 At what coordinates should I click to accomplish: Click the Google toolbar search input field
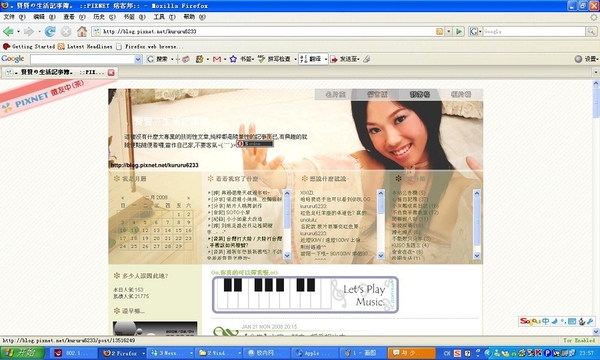click(x=82, y=59)
